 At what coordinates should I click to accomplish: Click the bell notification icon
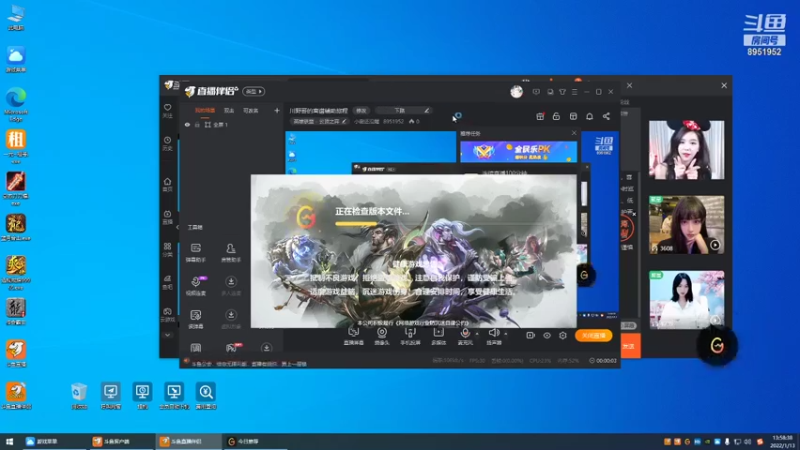tap(589, 117)
